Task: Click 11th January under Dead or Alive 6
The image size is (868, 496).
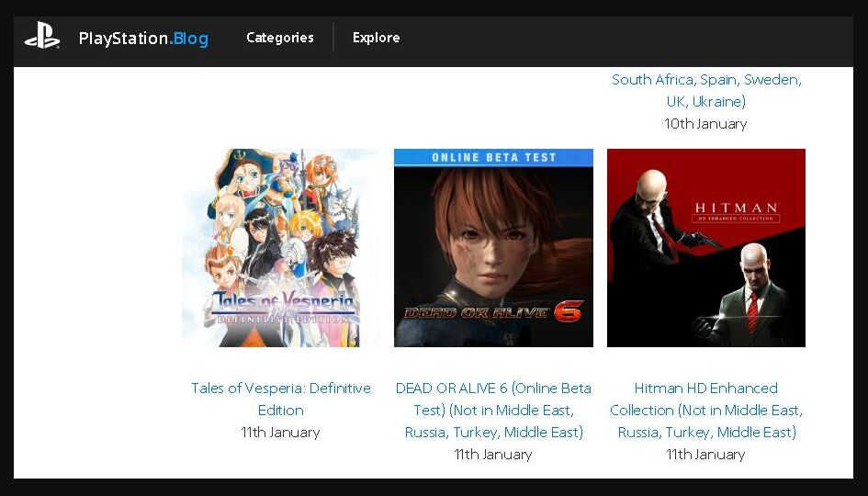Action: (x=493, y=455)
